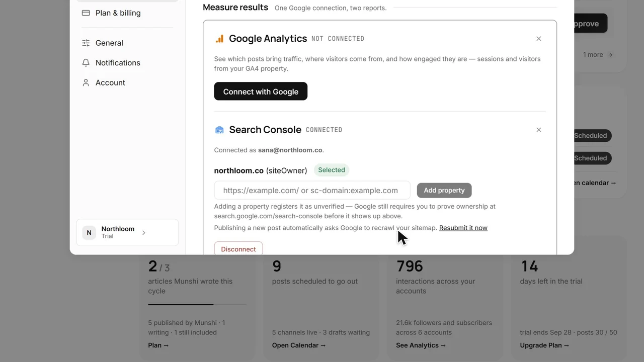Click the red Disconnect button
Screen dimensions: 644x362
click(x=238, y=249)
